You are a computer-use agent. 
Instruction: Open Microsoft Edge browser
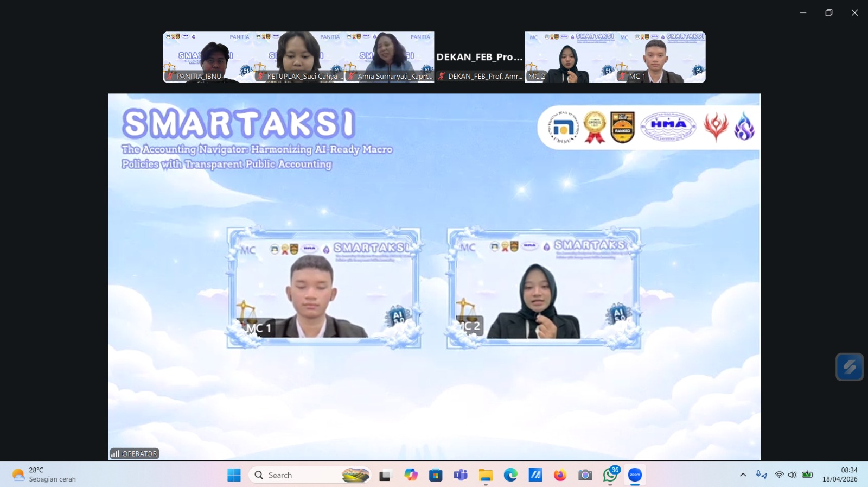point(510,475)
